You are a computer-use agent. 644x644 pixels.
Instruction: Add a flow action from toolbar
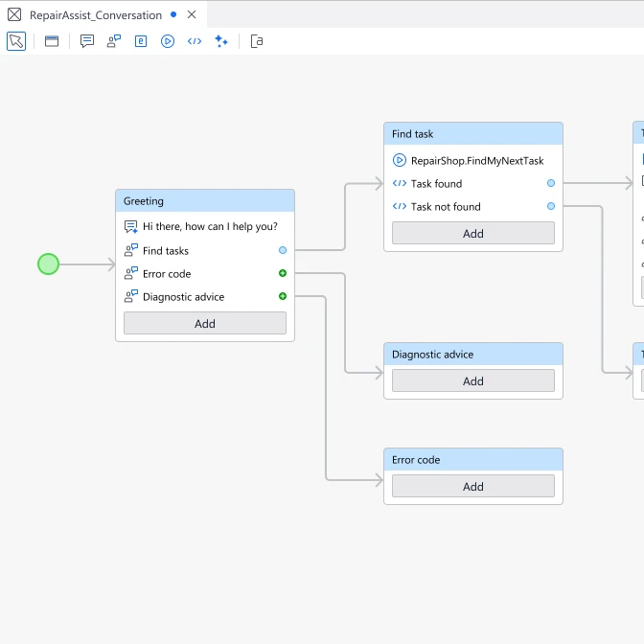point(168,41)
